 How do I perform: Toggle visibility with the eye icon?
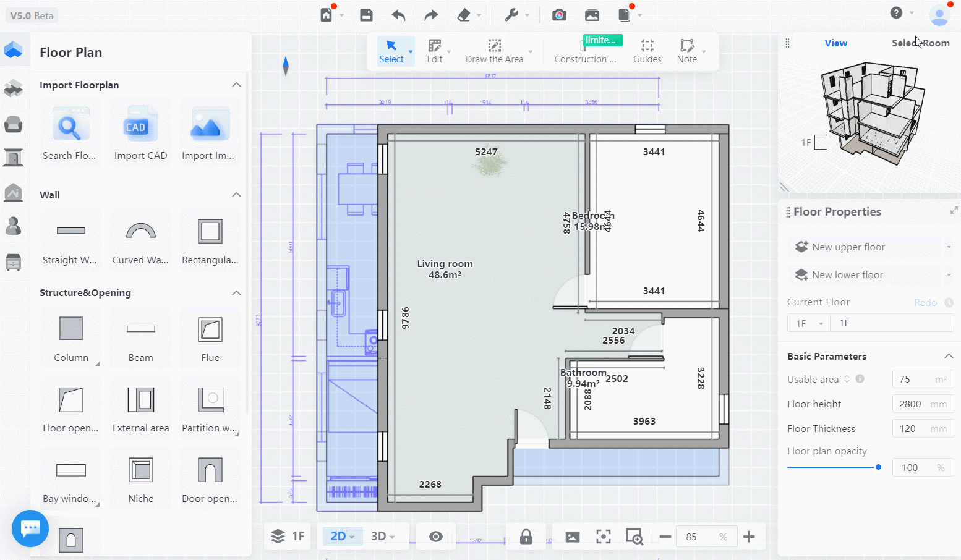(436, 537)
